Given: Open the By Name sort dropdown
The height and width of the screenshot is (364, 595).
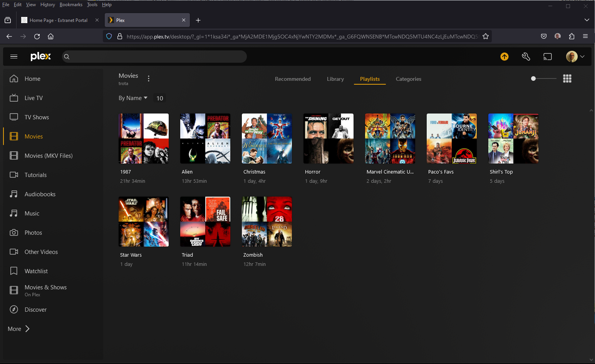Looking at the screenshot, I should (x=133, y=98).
